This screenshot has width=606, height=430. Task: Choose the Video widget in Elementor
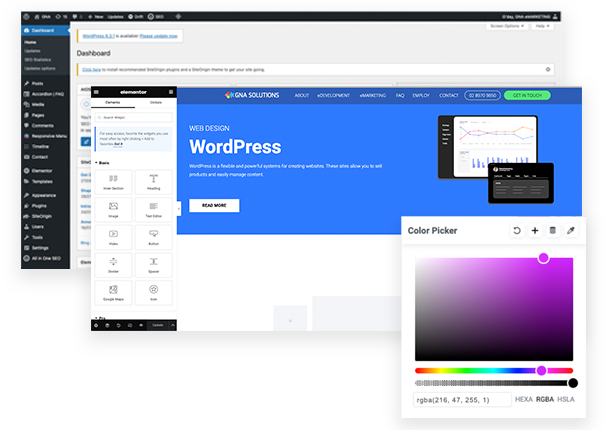point(113,237)
